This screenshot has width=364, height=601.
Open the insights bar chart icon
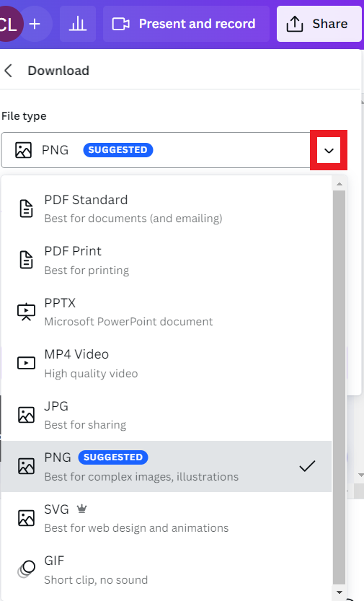point(78,24)
